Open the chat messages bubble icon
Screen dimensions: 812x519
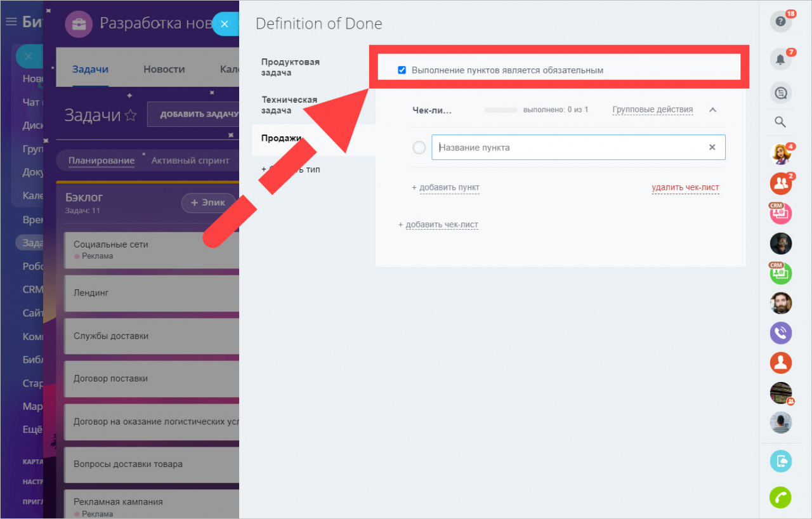click(780, 93)
